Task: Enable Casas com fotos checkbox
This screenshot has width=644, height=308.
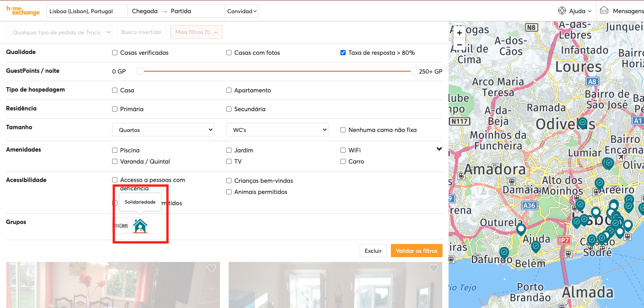Action: pos(229,52)
